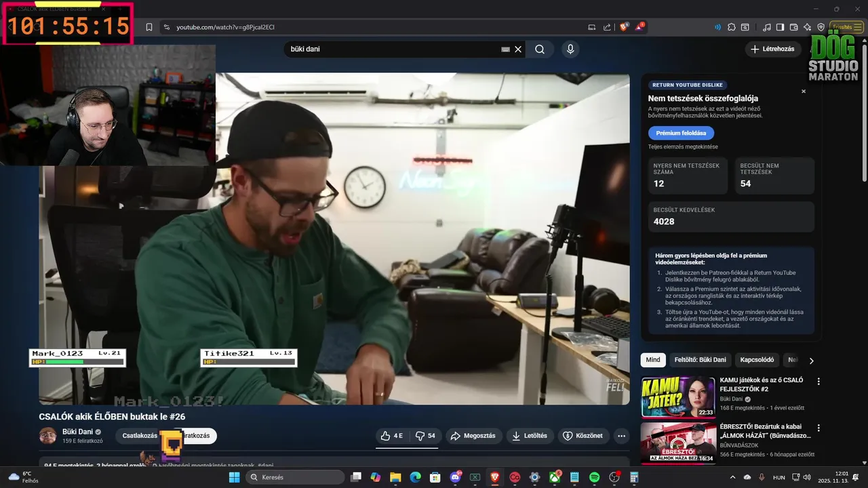The image size is (868, 488).
Task: Open the ÉBRESZTŐ! video thumbnail
Action: (x=678, y=443)
